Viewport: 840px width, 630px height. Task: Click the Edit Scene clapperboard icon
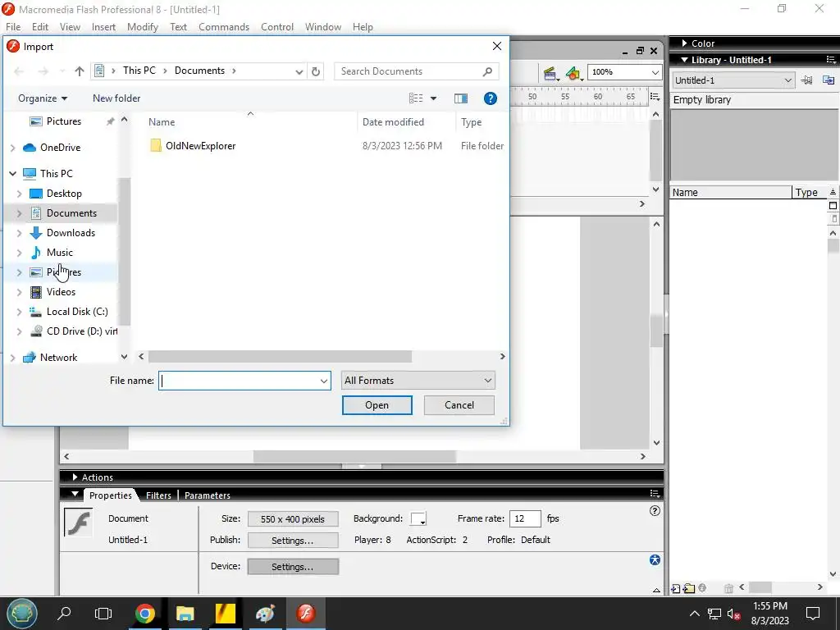pyautogui.click(x=550, y=73)
